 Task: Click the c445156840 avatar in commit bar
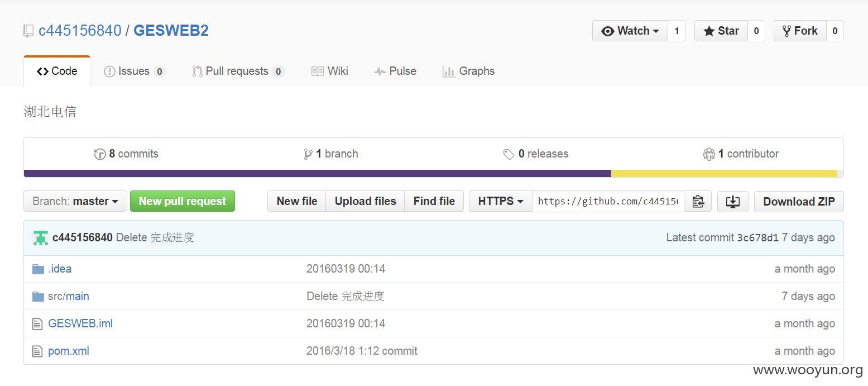[x=40, y=238]
